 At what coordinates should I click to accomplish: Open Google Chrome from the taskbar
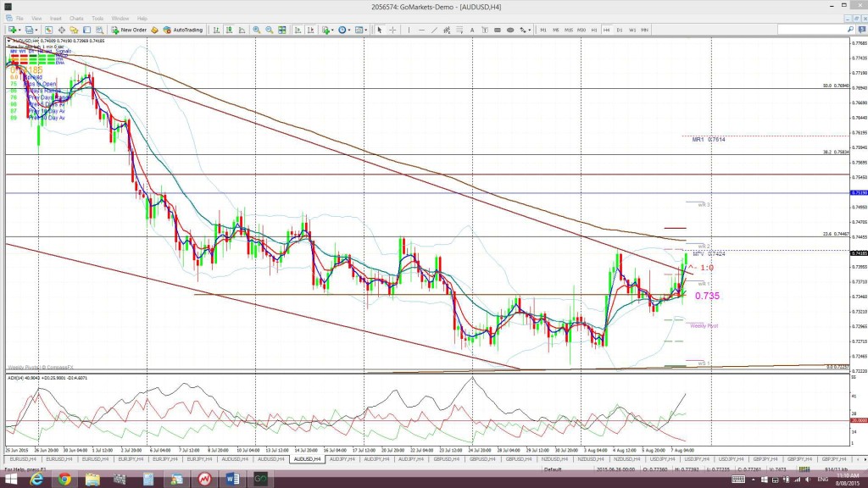click(x=64, y=480)
